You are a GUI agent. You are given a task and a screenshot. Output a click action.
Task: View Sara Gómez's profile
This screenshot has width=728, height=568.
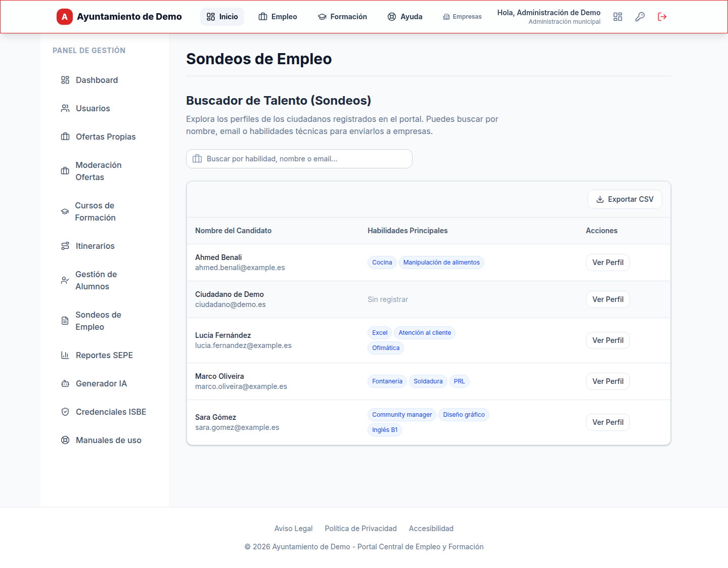pyautogui.click(x=608, y=422)
